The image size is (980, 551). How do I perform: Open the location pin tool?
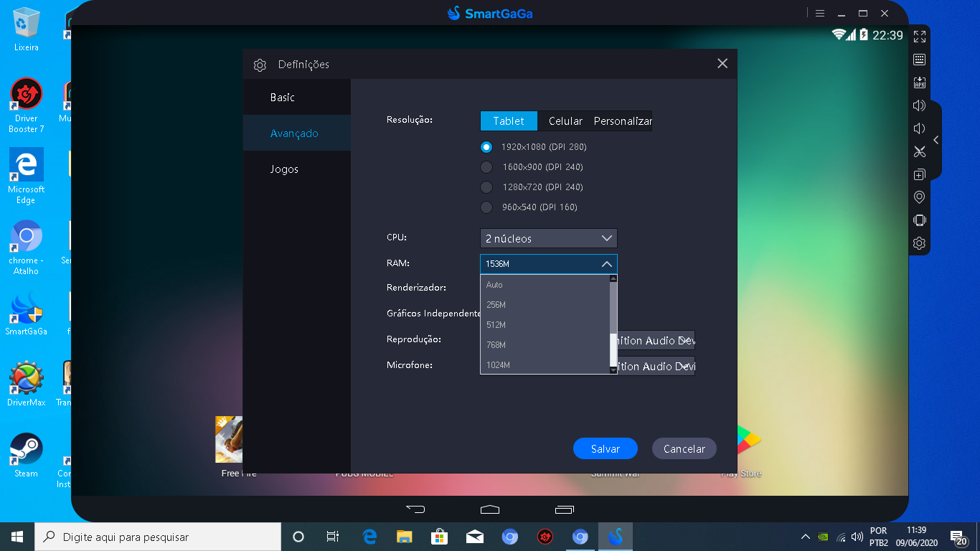919,197
